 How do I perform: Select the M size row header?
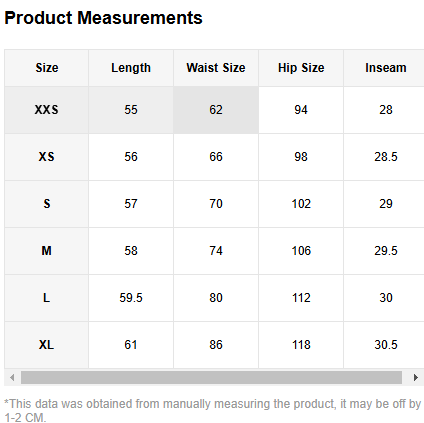(47, 251)
